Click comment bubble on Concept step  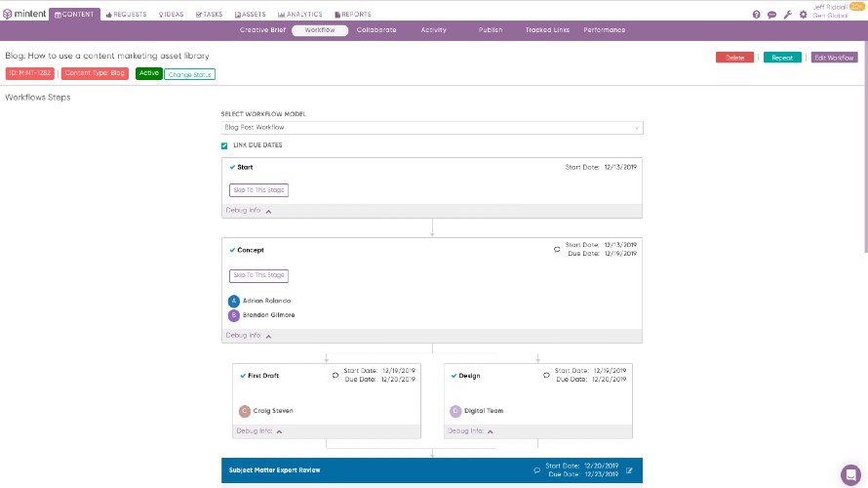click(x=557, y=249)
